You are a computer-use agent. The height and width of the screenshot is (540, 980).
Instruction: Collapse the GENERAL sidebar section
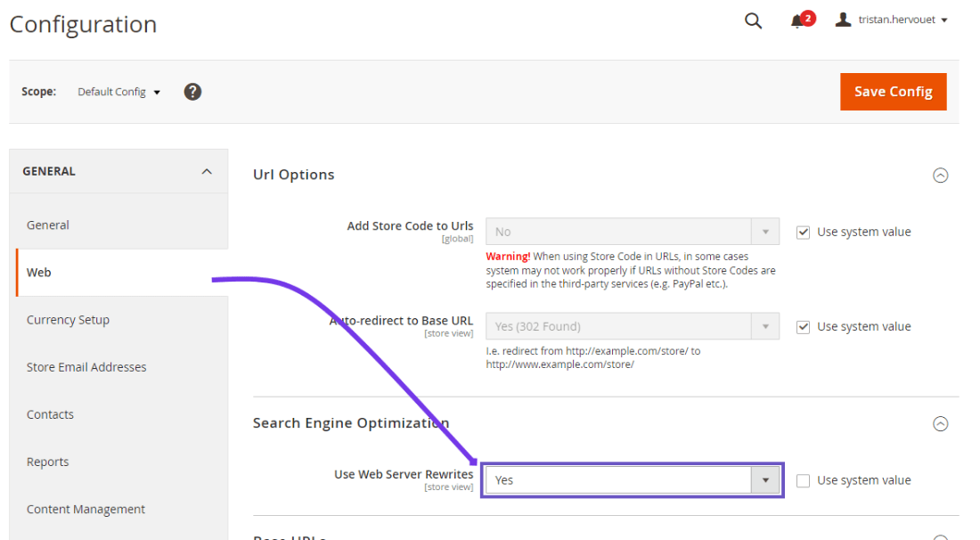118,171
